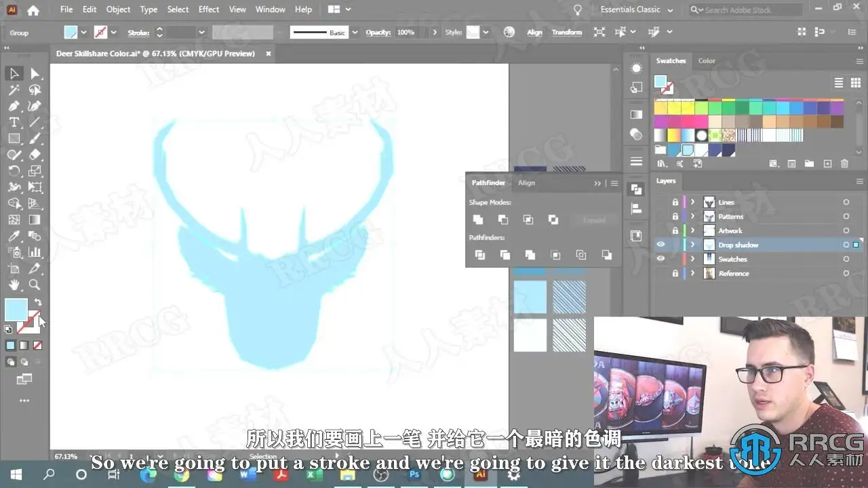
Task: Hide the Drop shadow layer
Action: pyautogui.click(x=660, y=245)
